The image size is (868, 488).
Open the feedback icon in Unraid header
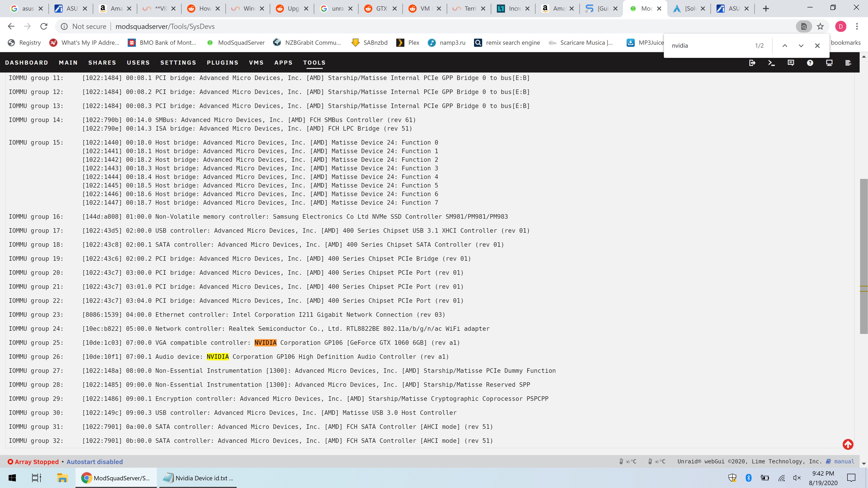790,63
